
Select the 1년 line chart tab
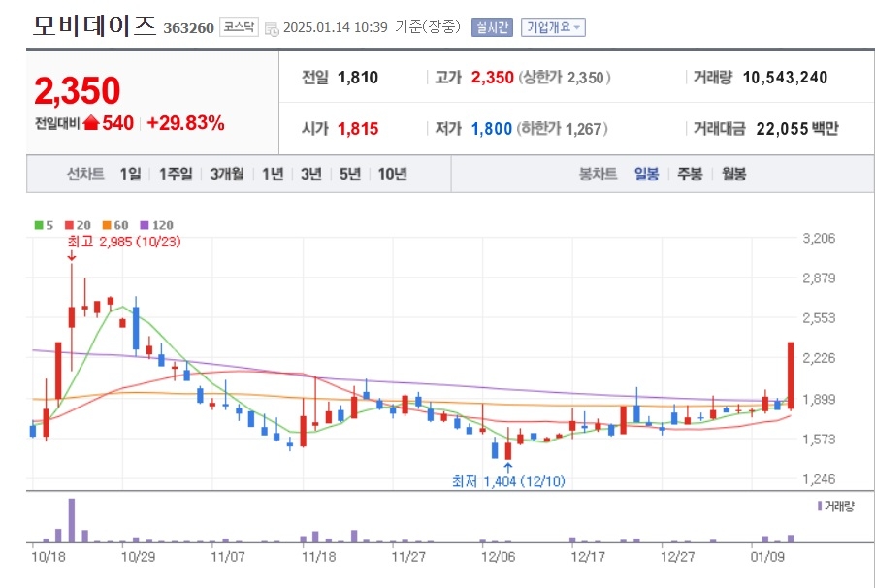point(273,175)
